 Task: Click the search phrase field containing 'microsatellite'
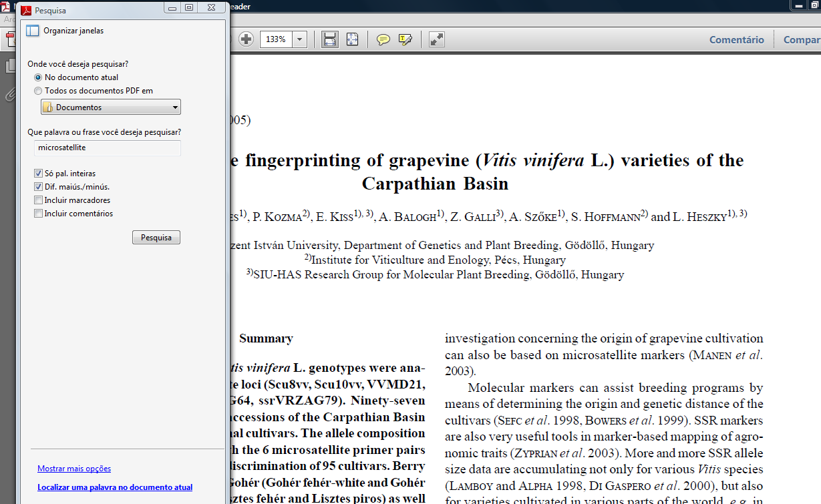tap(107, 148)
